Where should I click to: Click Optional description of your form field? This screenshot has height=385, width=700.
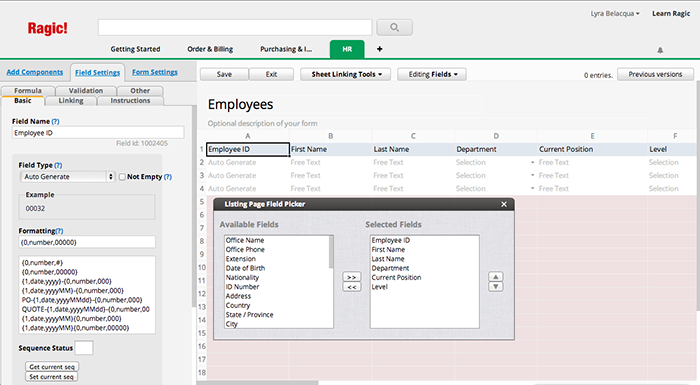pos(262,123)
